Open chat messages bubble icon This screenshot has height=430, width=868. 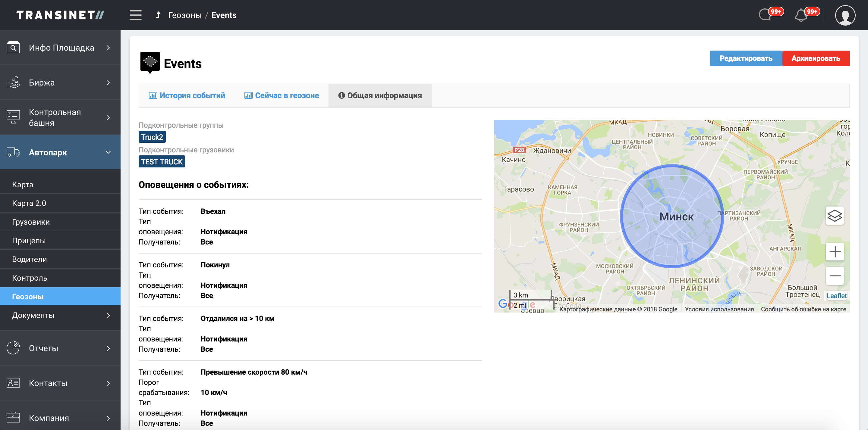click(765, 15)
